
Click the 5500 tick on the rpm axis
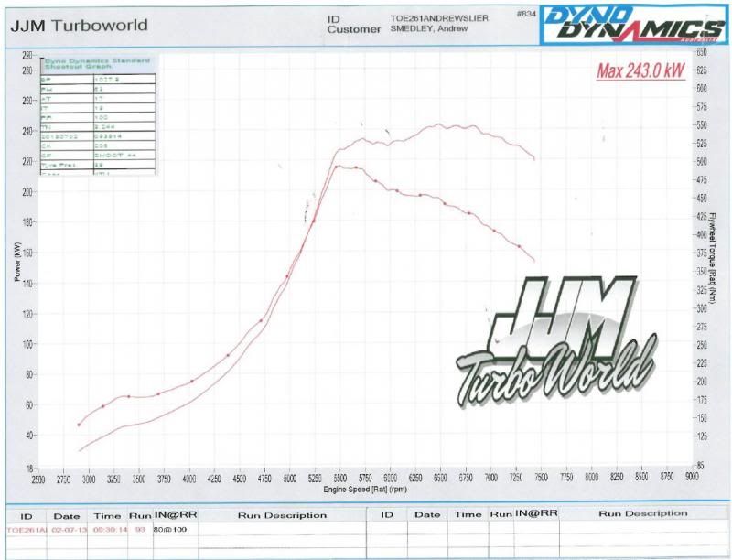[339, 479]
